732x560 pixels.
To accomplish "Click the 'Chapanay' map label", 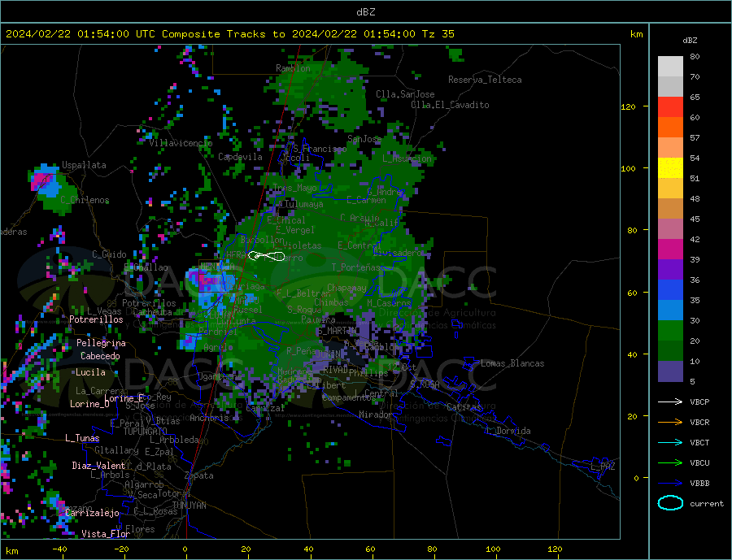I will pos(346,288).
